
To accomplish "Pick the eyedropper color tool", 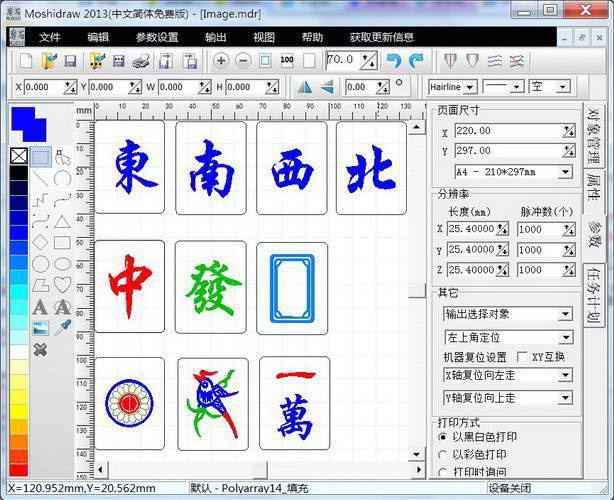I will 62,327.
